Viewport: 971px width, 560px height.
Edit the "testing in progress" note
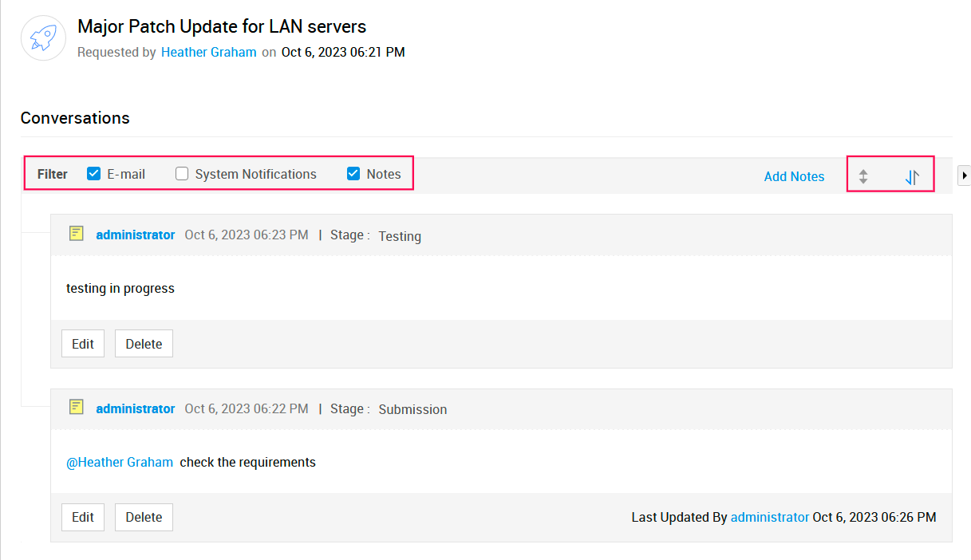(83, 344)
